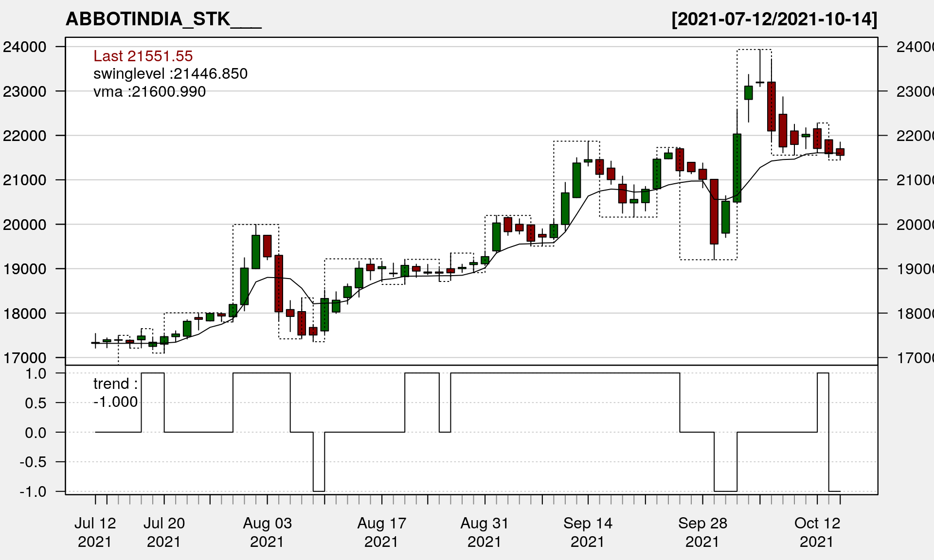This screenshot has height=560, width=934.
Task: Click the Aug 17 2021 axis label
Action: [381, 532]
